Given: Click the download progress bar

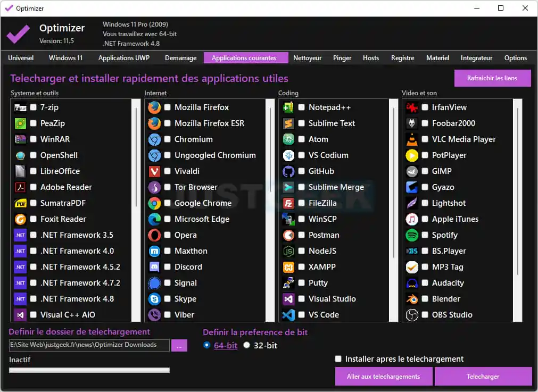Looking at the screenshot, I should click(x=89, y=370).
